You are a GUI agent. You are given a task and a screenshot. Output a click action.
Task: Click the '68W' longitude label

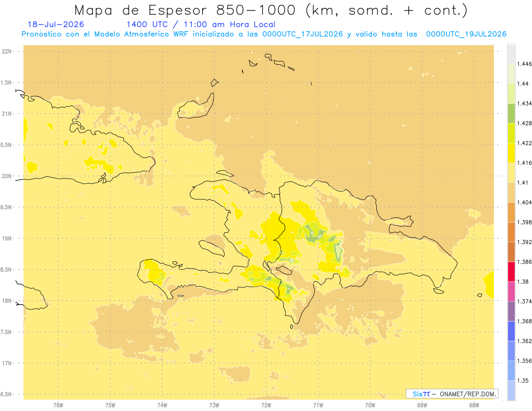(x=474, y=405)
